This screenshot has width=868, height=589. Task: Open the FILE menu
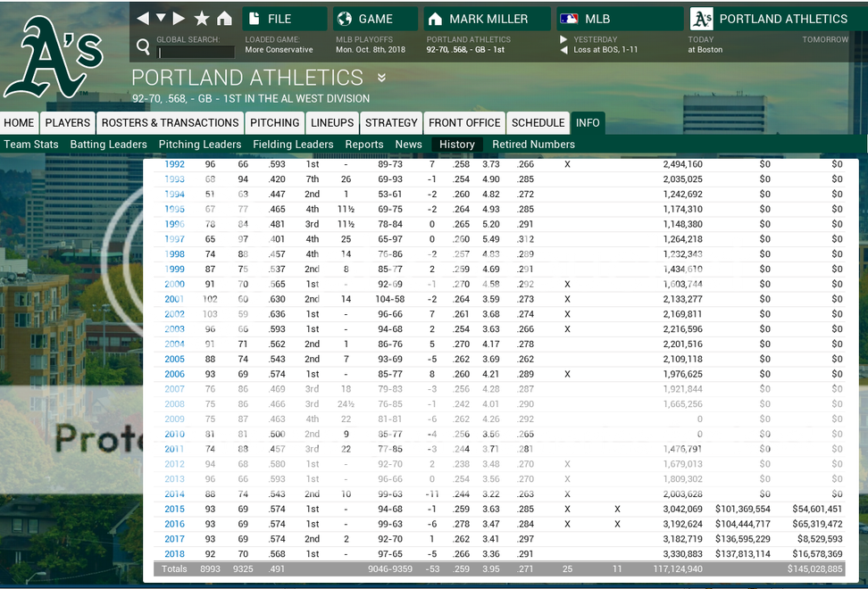[x=285, y=19]
